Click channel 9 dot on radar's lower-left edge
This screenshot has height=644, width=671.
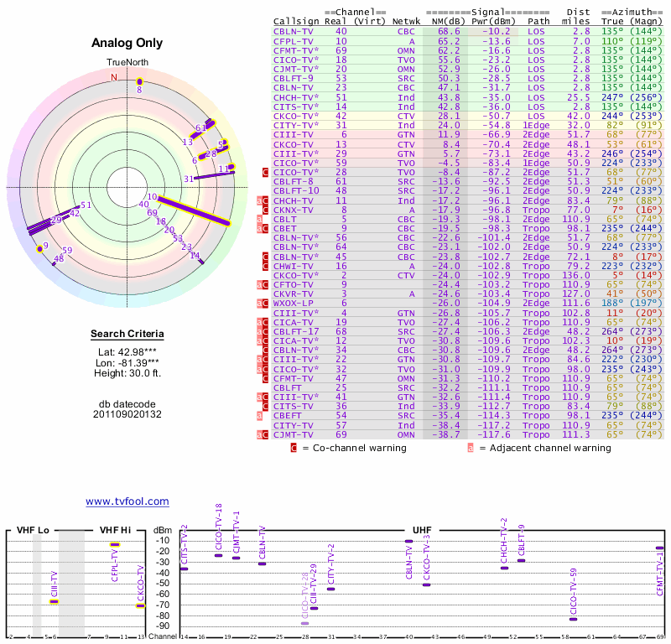click(39, 248)
